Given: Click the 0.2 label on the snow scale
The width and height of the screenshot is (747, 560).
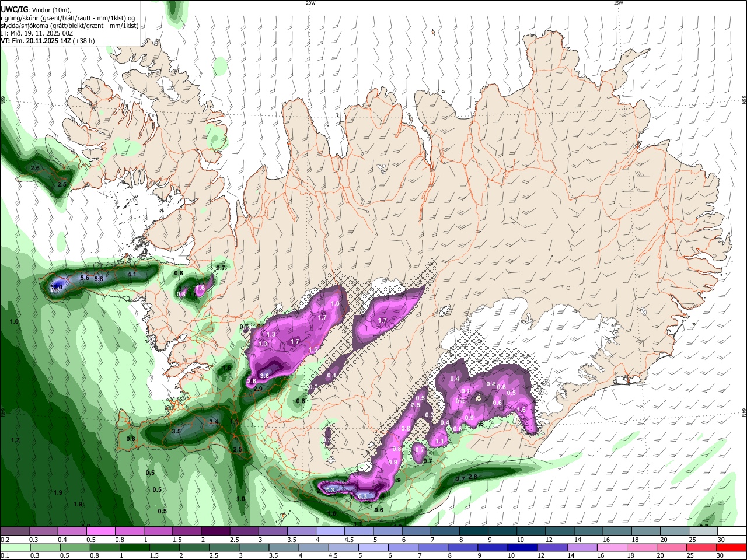Looking at the screenshot, I should (5, 540).
